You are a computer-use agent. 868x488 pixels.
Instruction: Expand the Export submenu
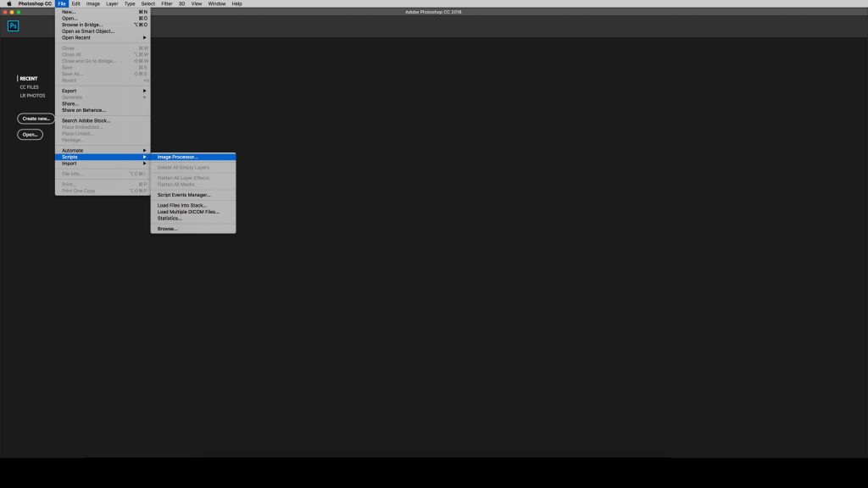103,91
